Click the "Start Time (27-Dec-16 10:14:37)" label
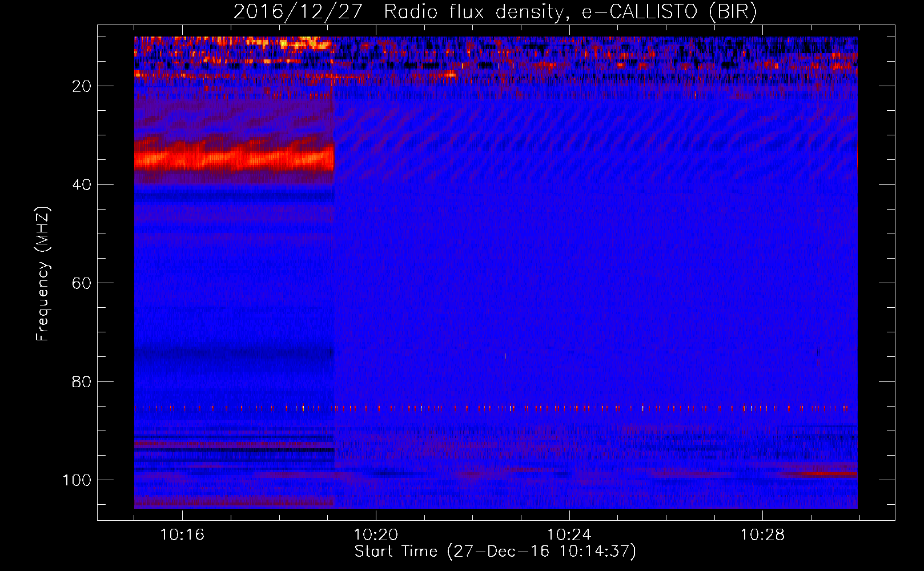This screenshot has width=924, height=571. point(495,552)
